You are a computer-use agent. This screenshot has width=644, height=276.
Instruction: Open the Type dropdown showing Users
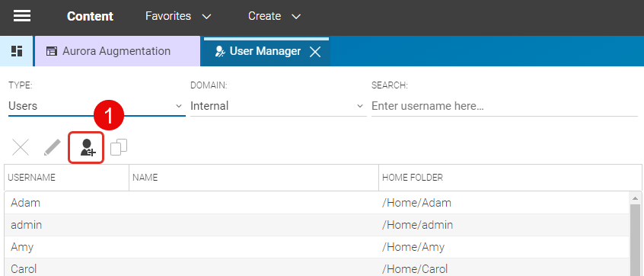click(x=97, y=106)
